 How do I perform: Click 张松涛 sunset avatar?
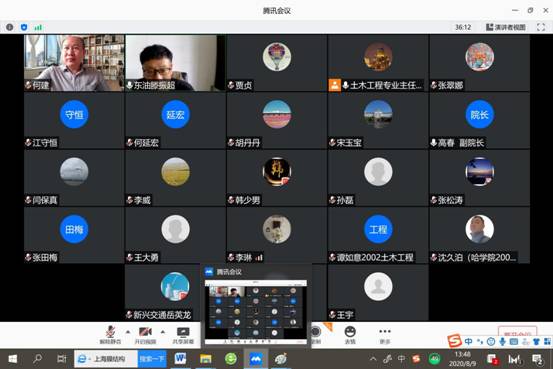[x=479, y=172]
